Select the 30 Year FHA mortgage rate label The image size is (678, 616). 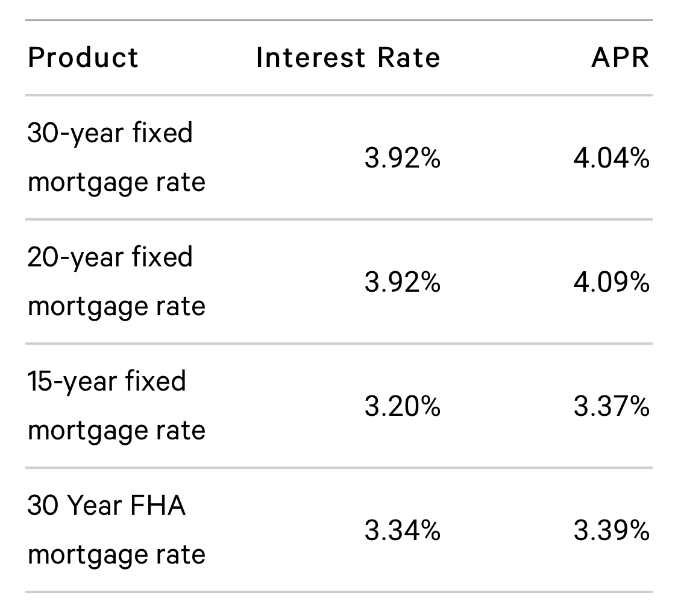[x=116, y=530]
